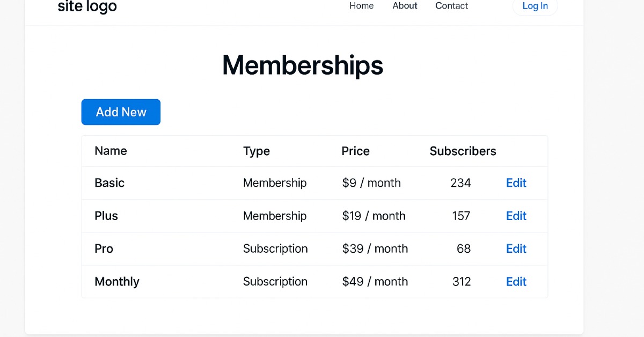This screenshot has height=337, width=644.
Task: Click the site logo
Action: [x=87, y=6]
